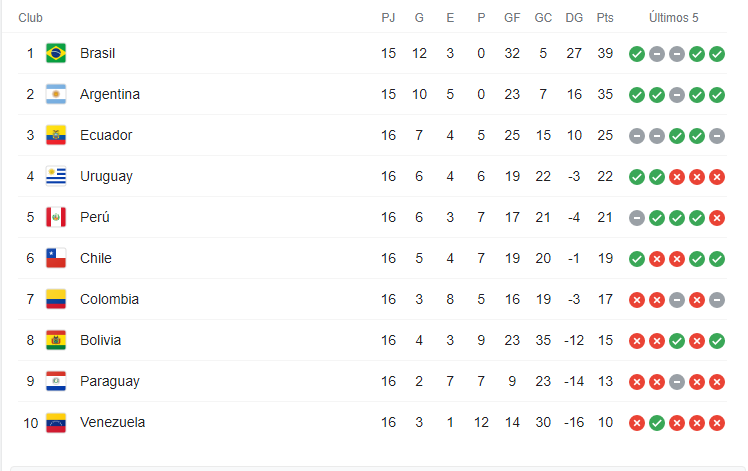Screen dimensions: 748x471
Task: Click the Últimos 5 column header
Action: coord(674,18)
